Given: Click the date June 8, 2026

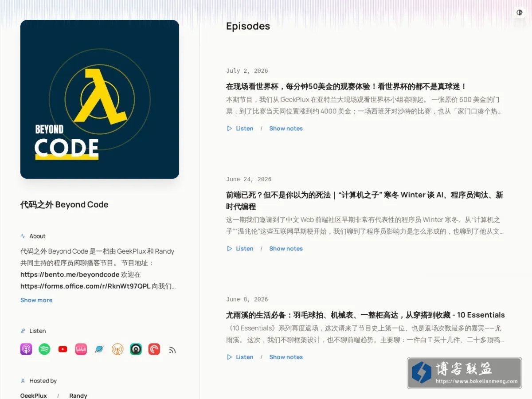Looking at the screenshot, I should [x=247, y=300].
